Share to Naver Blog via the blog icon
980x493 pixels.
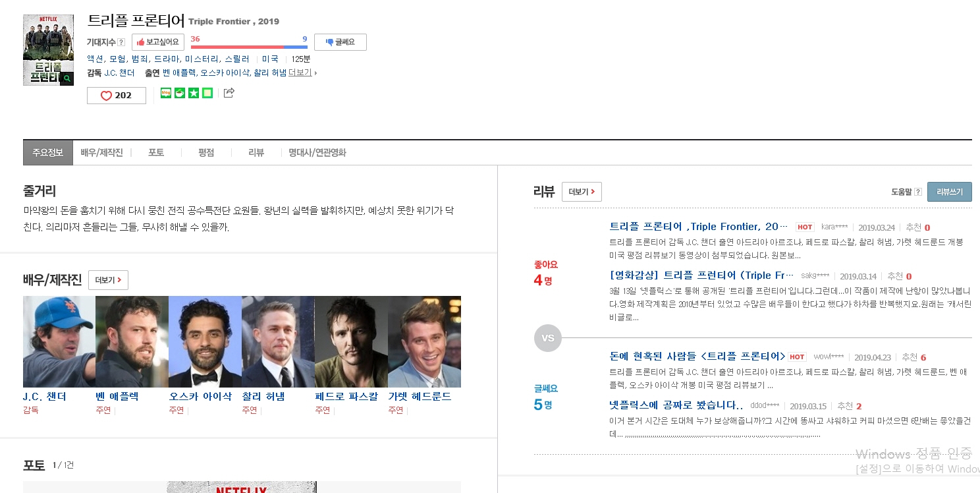[x=166, y=93]
